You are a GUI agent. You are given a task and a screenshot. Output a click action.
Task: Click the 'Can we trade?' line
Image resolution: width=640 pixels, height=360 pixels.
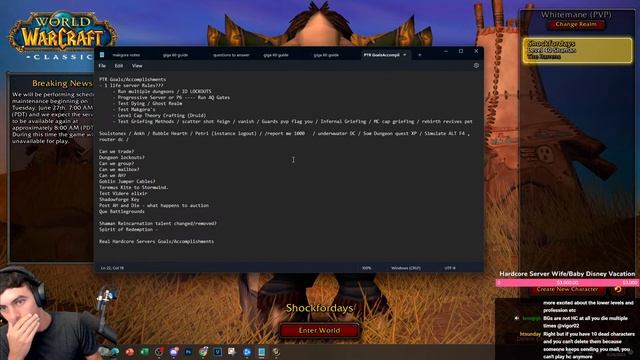tap(116, 151)
